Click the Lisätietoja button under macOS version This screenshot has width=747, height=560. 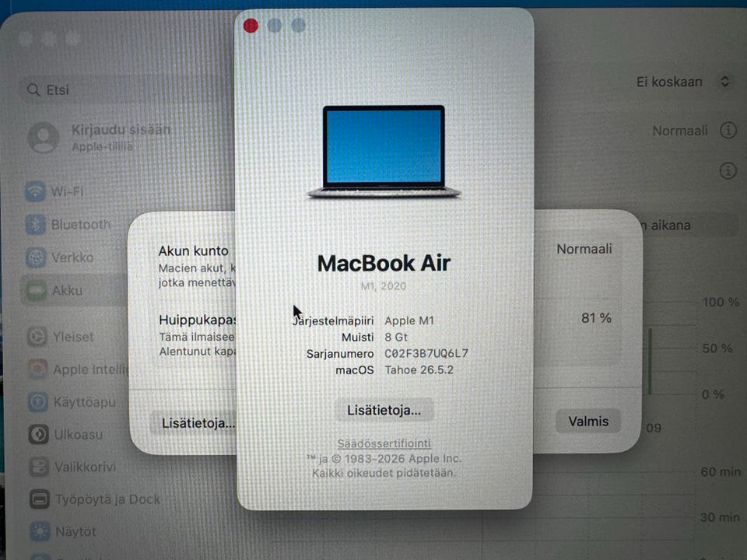(x=384, y=410)
